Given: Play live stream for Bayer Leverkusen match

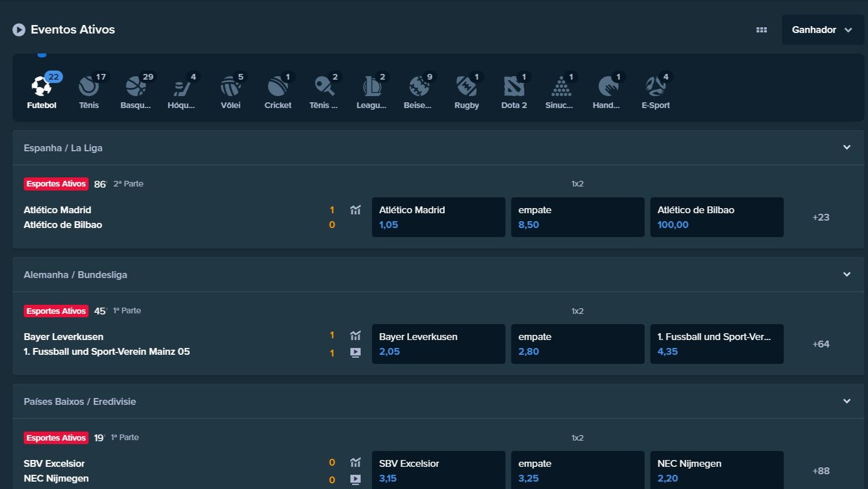Looking at the screenshot, I should click(x=356, y=353).
